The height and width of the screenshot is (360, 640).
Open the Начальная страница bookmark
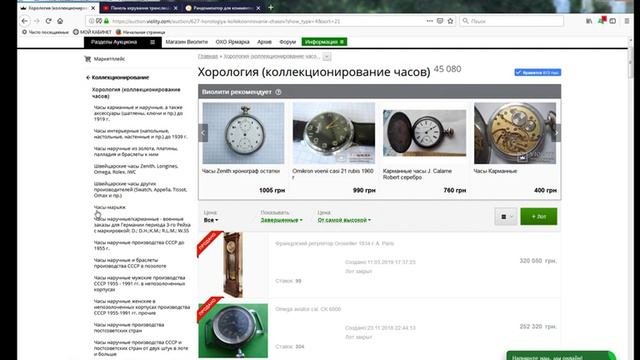point(140,32)
